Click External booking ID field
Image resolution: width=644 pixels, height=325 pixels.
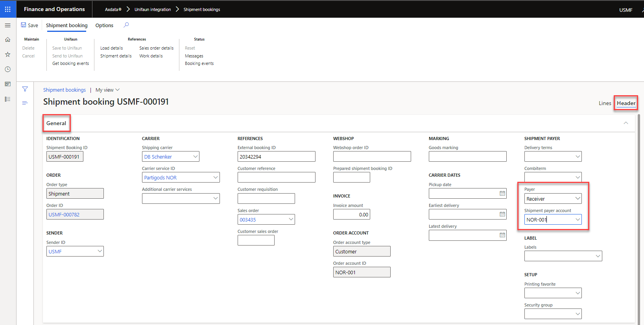(276, 157)
